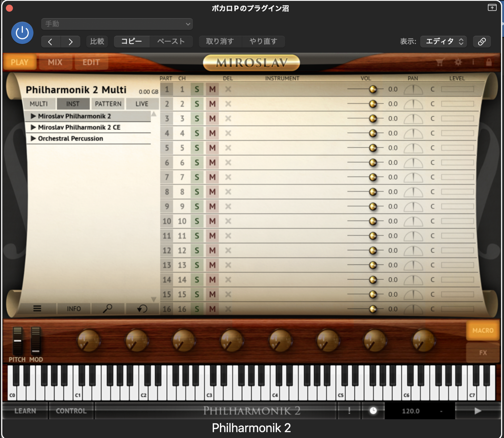Click the やり直す redo button
This screenshot has height=438, width=504.
[x=263, y=42]
